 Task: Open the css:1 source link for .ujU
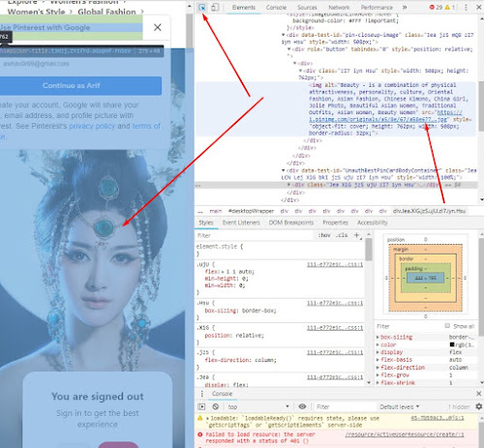(335, 264)
